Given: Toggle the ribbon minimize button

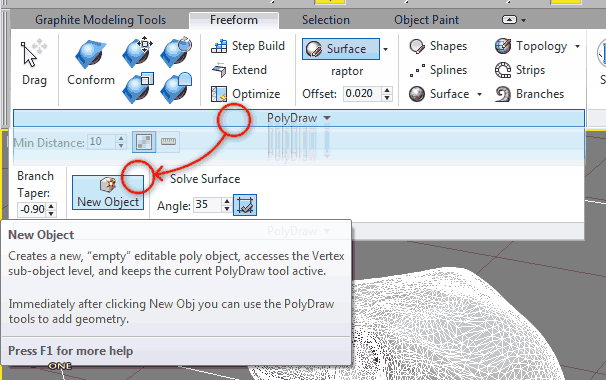Looking at the screenshot, I should [x=509, y=20].
